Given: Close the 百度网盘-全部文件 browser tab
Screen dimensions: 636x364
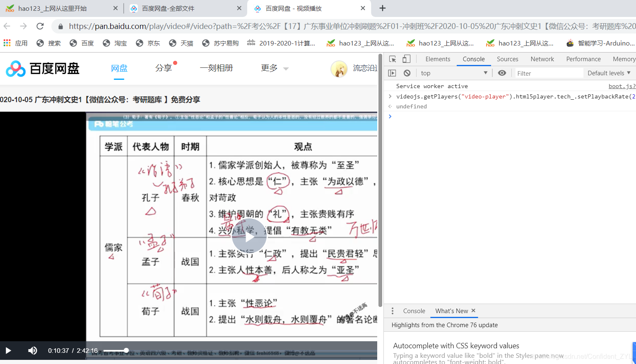Looking at the screenshot, I should click(x=239, y=8).
